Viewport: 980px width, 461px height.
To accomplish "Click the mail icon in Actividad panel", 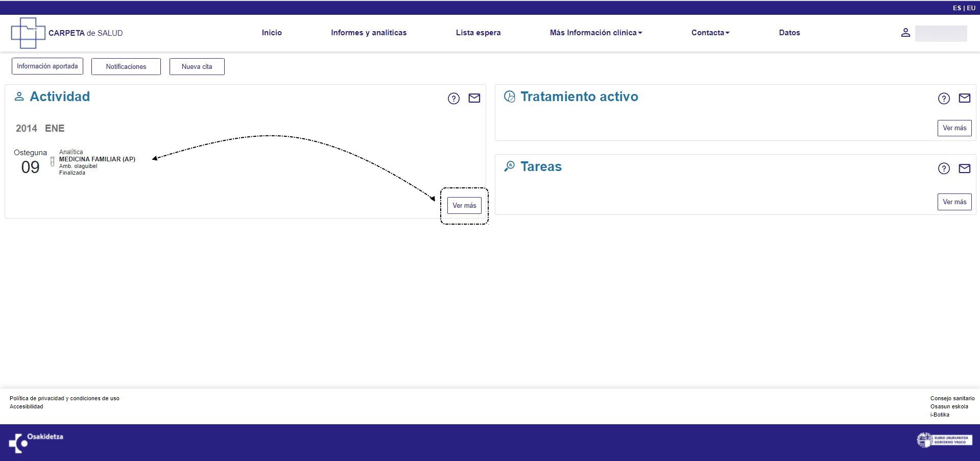I will (x=474, y=98).
